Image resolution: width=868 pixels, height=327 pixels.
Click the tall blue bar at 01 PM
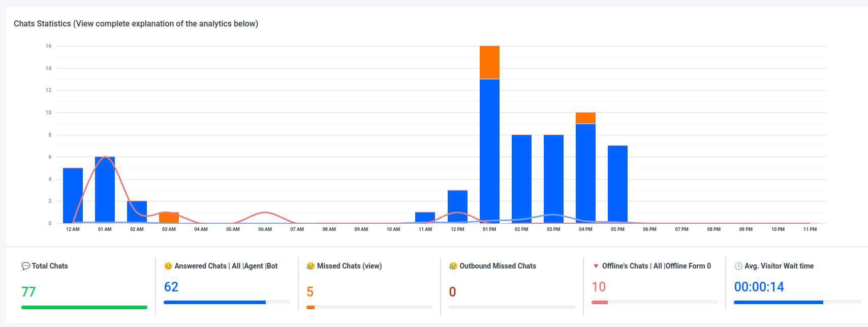click(x=489, y=153)
